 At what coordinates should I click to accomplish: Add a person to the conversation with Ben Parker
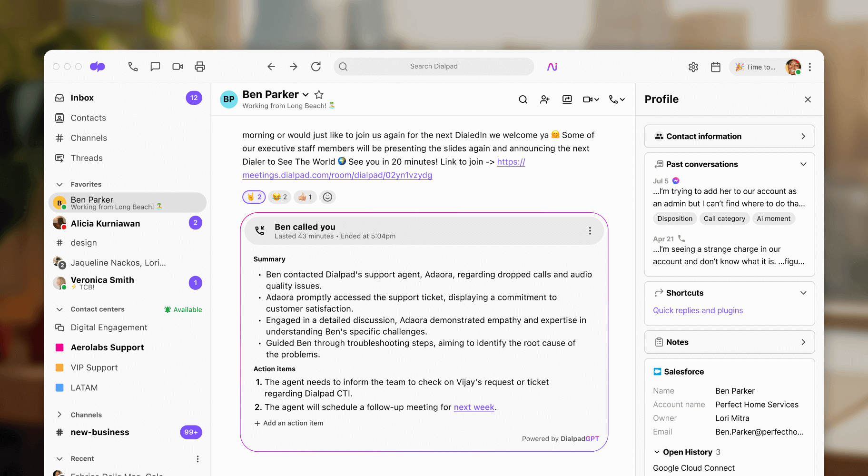(545, 99)
